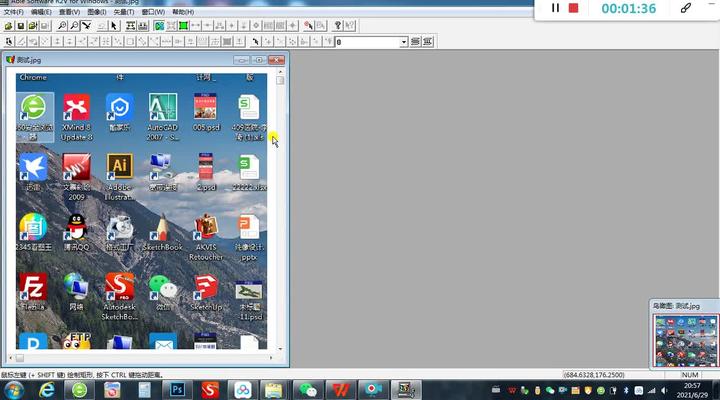This screenshot has width=720, height=400.
Task: Click the recording timer 00:01:36
Action: tap(629, 8)
